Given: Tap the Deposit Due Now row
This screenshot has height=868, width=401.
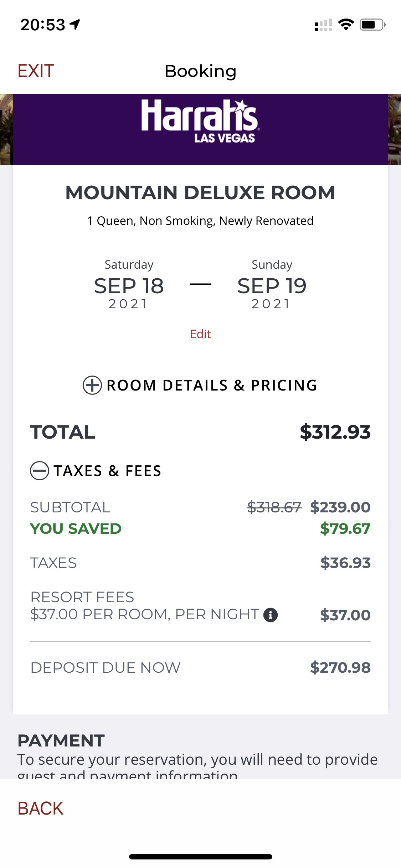Looking at the screenshot, I should pos(200,667).
